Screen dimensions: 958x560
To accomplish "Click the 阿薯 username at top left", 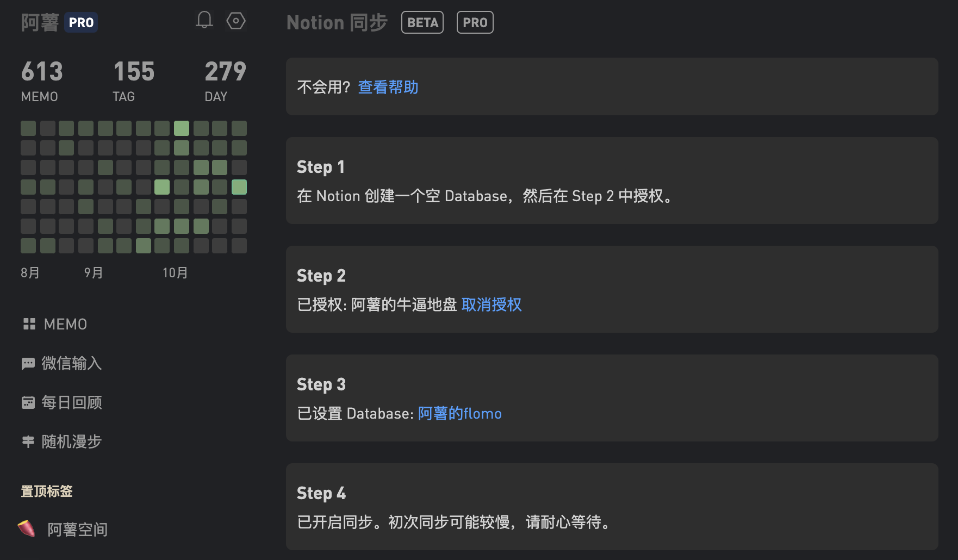I will point(40,23).
